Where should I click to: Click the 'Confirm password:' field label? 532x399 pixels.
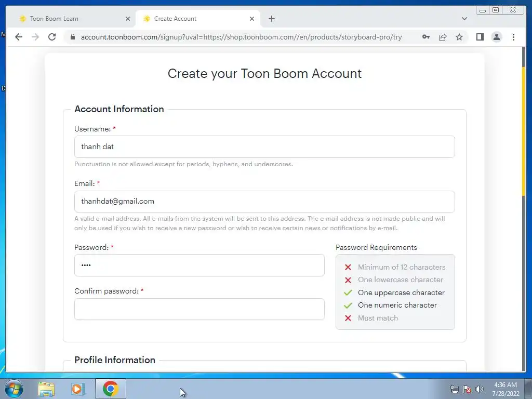[107, 291]
